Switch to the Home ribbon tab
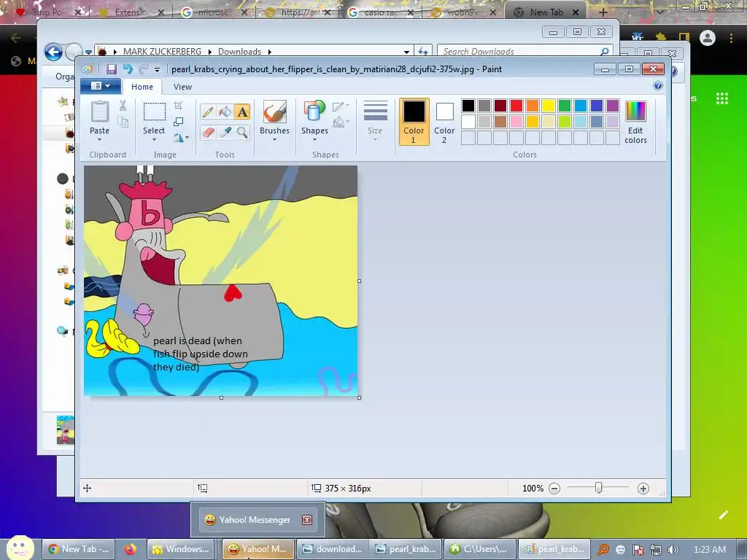Image resolution: width=747 pixels, height=560 pixels. tap(142, 87)
